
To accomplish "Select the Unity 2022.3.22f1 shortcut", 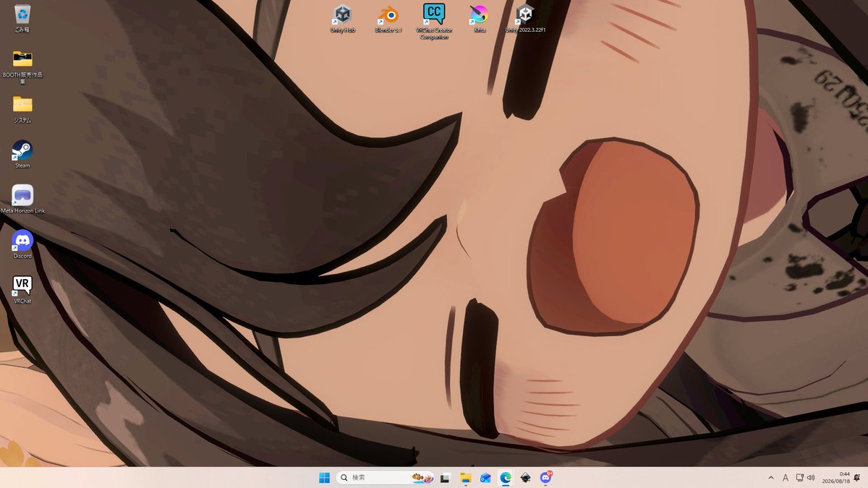I will pos(525,17).
